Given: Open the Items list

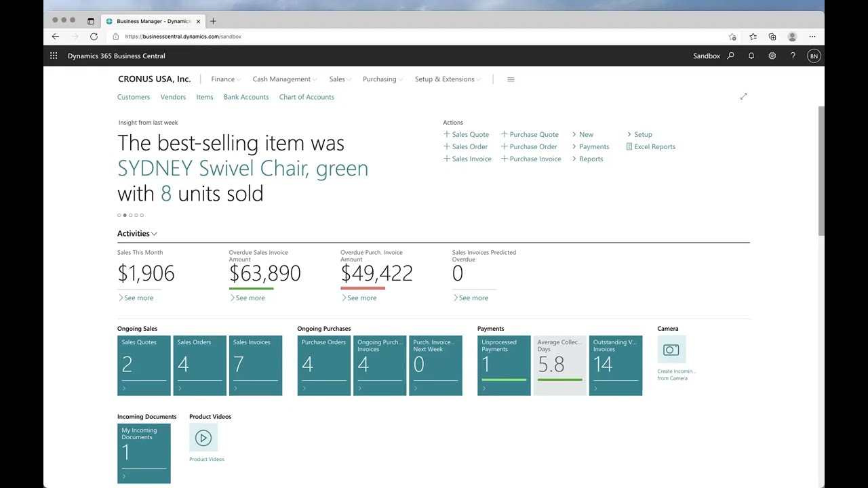Looking at the screenshot, I should (x=205, y=97).
